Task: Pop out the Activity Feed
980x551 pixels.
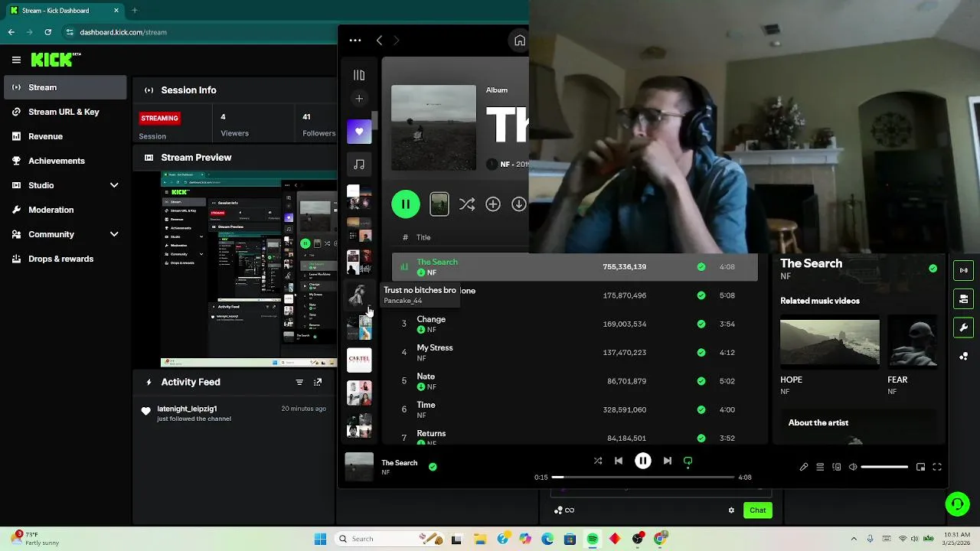Action: pyautogui.click(x=318, y=382)
